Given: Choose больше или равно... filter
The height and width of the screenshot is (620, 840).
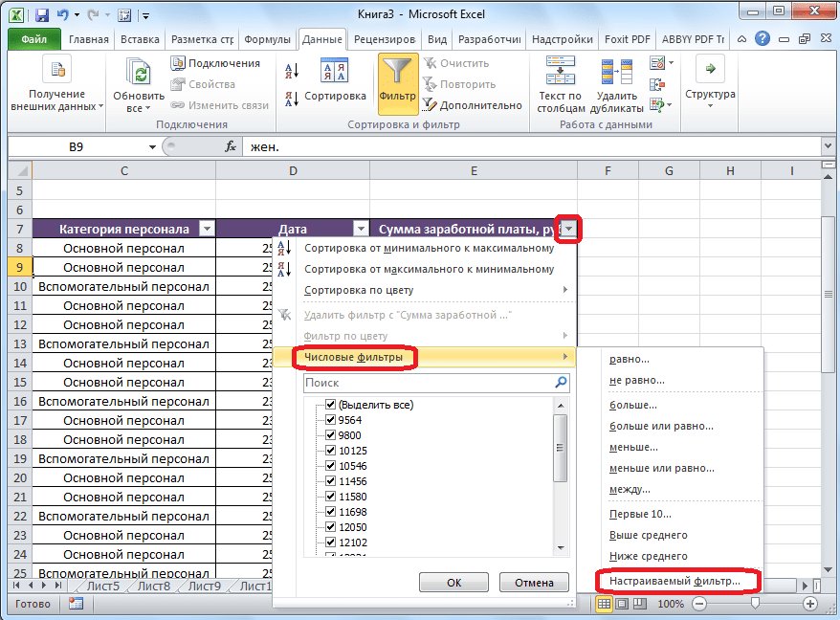Looking at the screenshot, I should [x=661, y=426].
